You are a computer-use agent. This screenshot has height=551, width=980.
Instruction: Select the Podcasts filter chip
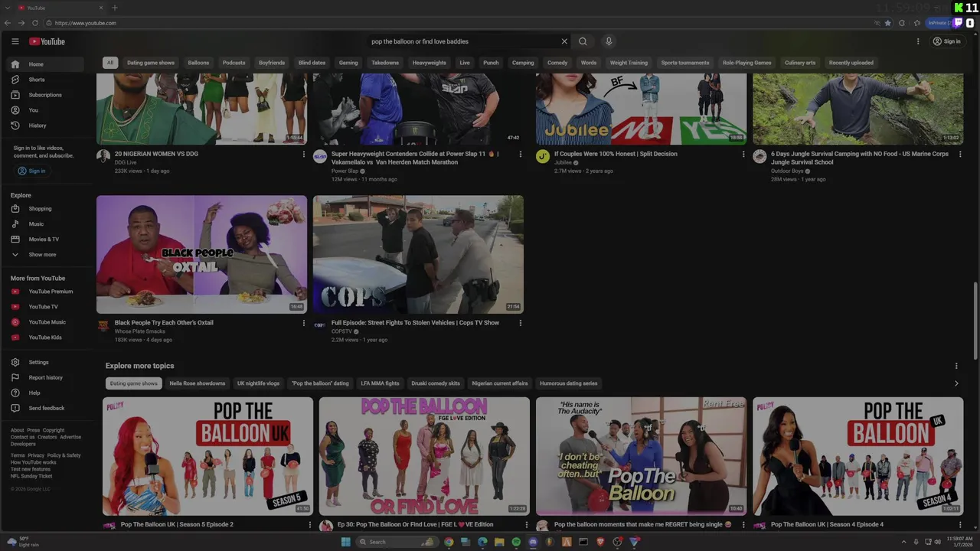pyautogui.click(x=234, y=63)
